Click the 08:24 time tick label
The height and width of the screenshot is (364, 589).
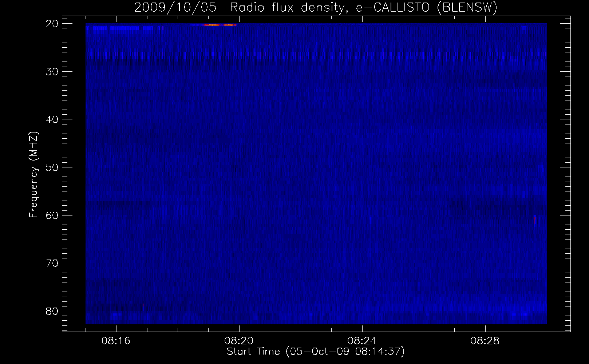[362, 341]
